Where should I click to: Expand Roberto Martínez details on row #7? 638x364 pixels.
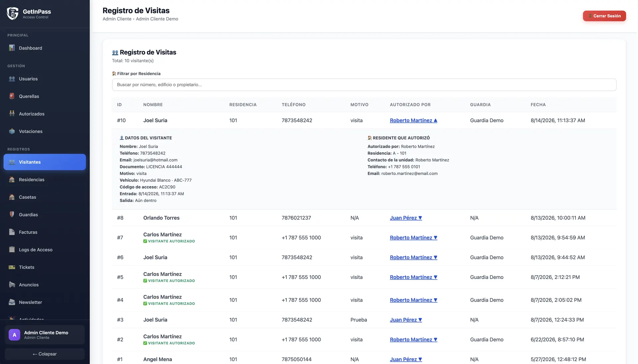click(x=413, y=238)
